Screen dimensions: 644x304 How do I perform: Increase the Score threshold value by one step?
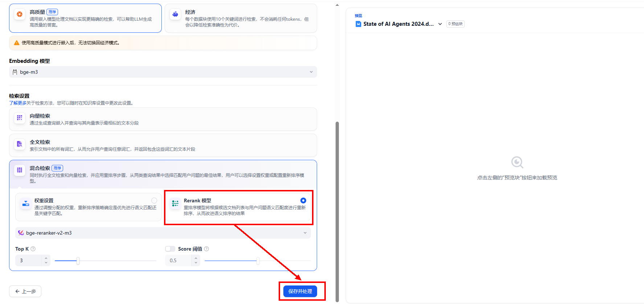coord(196,258)
